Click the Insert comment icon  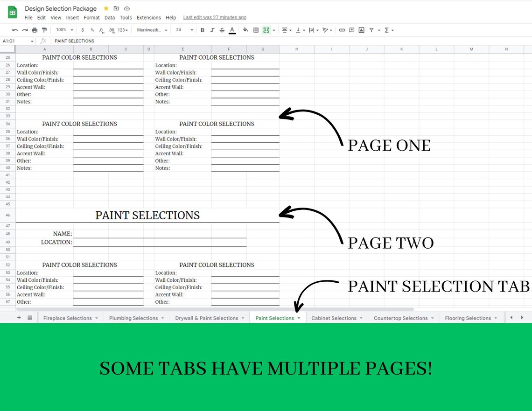point(352,30)
